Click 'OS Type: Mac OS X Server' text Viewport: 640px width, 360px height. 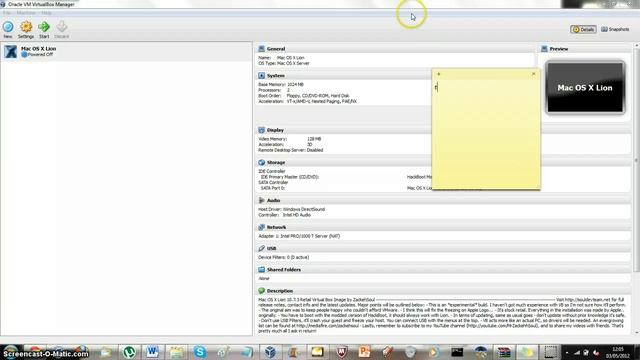284,63
